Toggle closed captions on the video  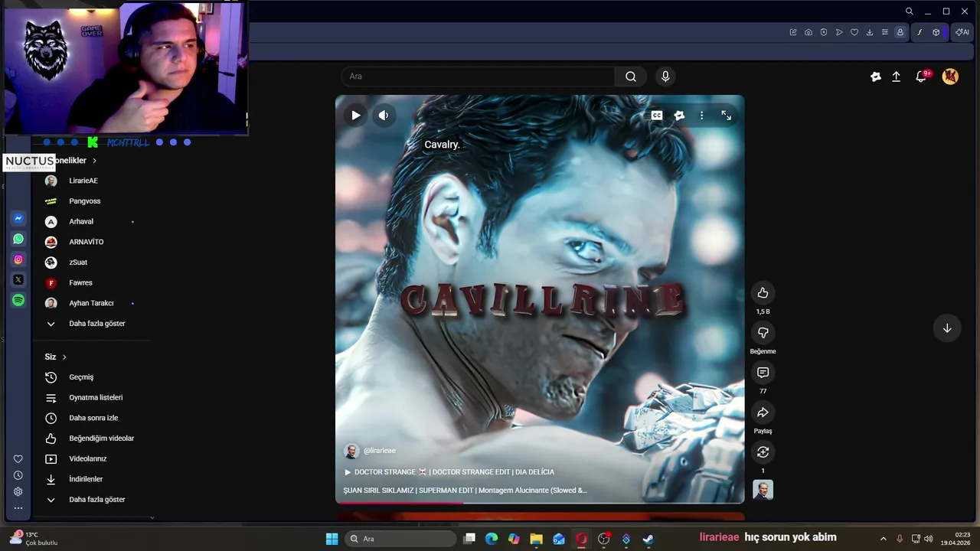click(x=657, y=116)
